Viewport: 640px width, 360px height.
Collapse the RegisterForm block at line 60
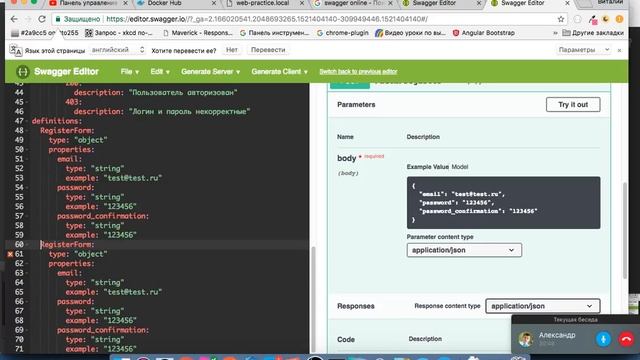tap(27, 244)
